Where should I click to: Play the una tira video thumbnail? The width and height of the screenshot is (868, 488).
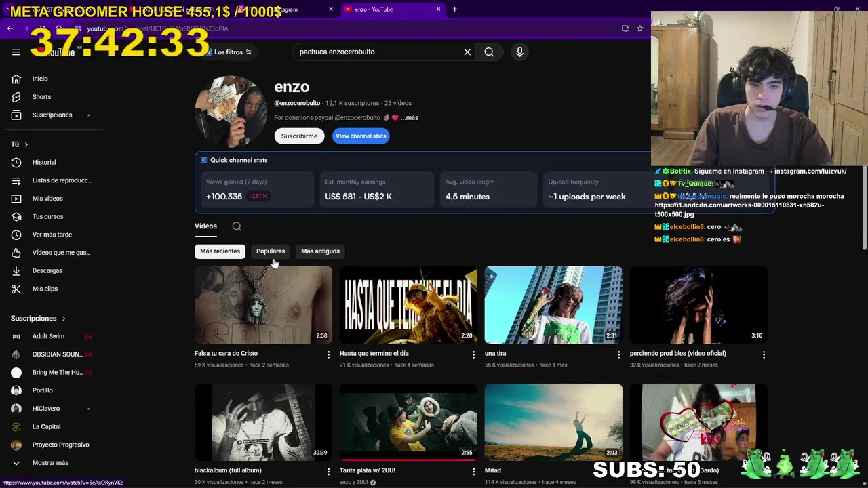tap(553, 305)
